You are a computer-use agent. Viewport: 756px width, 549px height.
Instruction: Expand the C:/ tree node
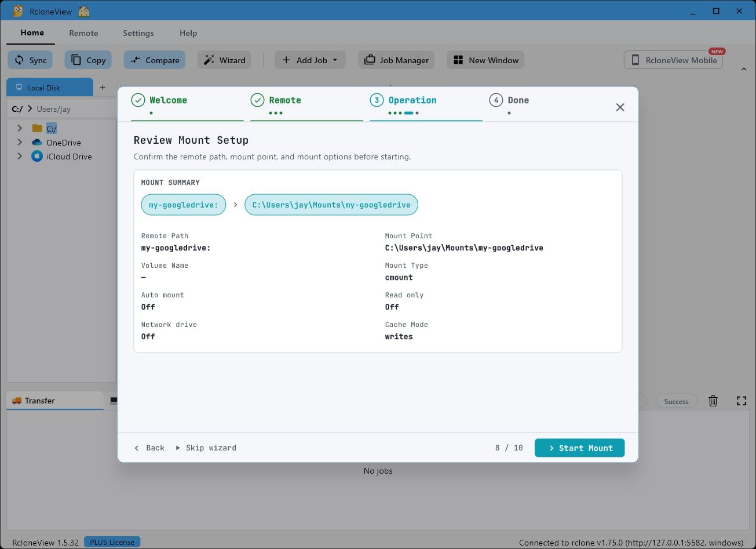(x=20, y=128)
